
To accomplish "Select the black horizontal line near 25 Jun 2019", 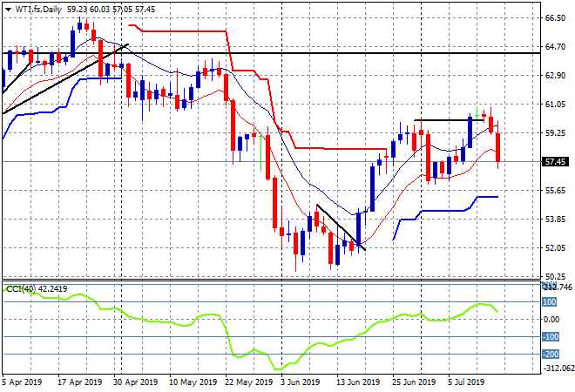I will pos(449,120).
